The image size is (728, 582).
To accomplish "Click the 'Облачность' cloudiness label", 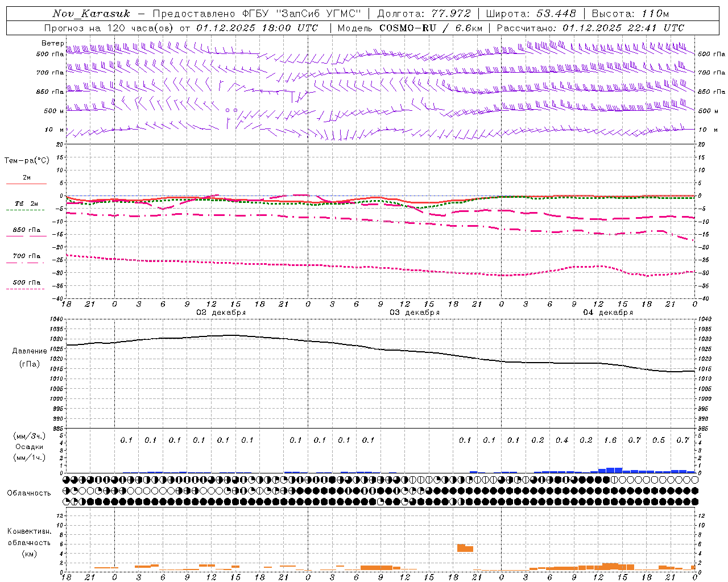I will coord(29,493).
